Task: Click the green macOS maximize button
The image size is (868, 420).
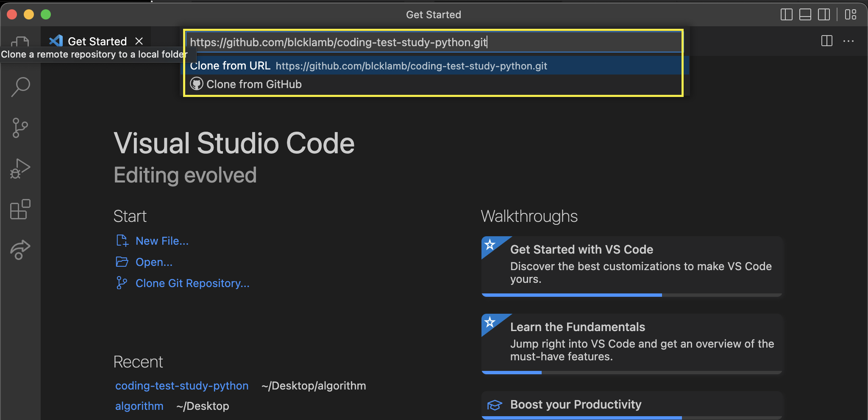Action: pos(46,14)
